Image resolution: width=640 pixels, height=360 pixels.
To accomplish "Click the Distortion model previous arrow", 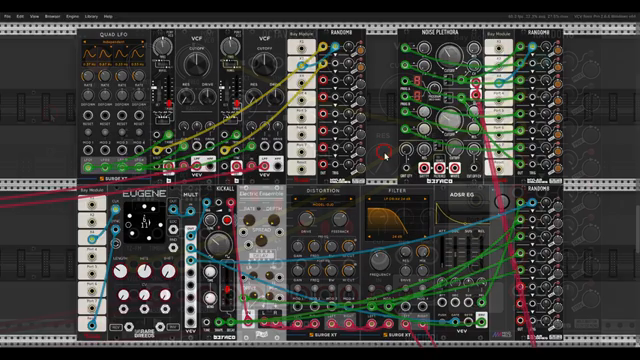I will pyautogui.click(x=296, y=199).
